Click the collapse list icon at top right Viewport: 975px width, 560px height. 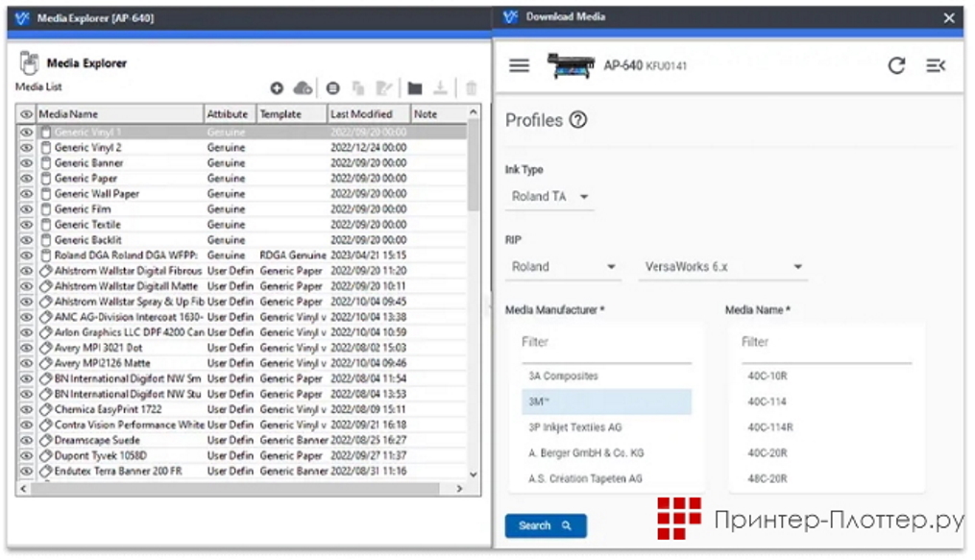(x=936, y=65)
